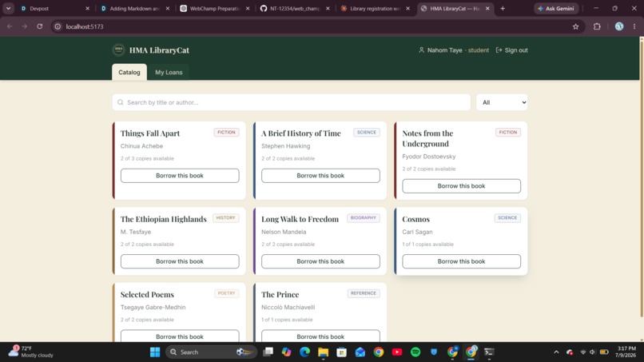Show hidden system tray icons chevron

(x=556, y=352)
